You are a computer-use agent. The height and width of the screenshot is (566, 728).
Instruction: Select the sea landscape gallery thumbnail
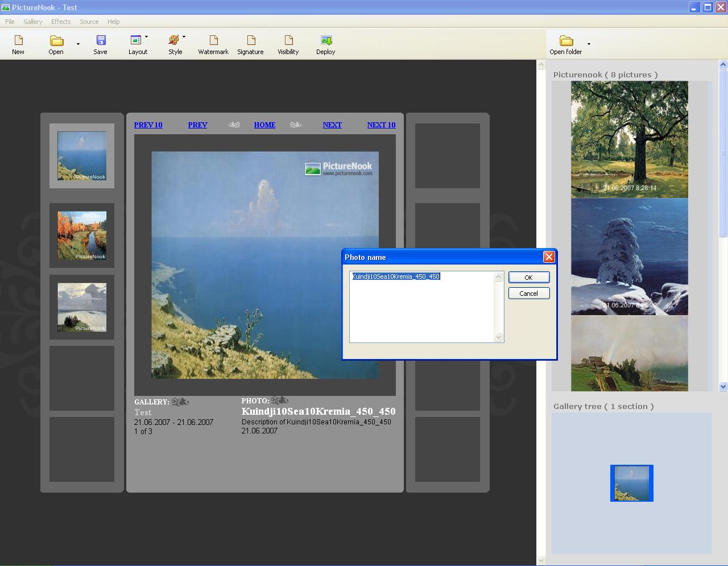click(82, 156)
